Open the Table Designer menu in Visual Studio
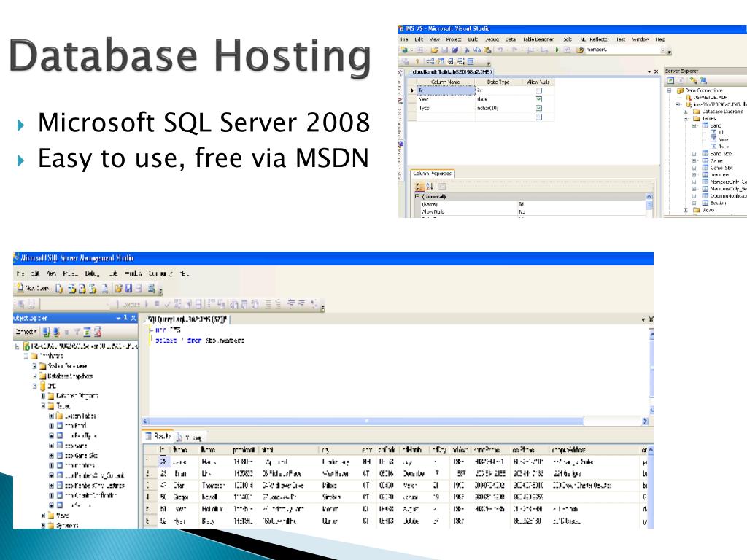This screenshot has width=747, height=560. coord(538,39)
